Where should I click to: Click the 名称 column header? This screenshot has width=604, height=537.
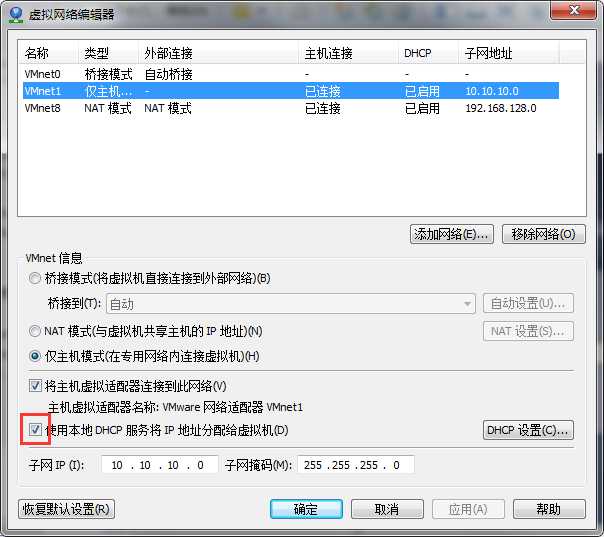(48, 53)
